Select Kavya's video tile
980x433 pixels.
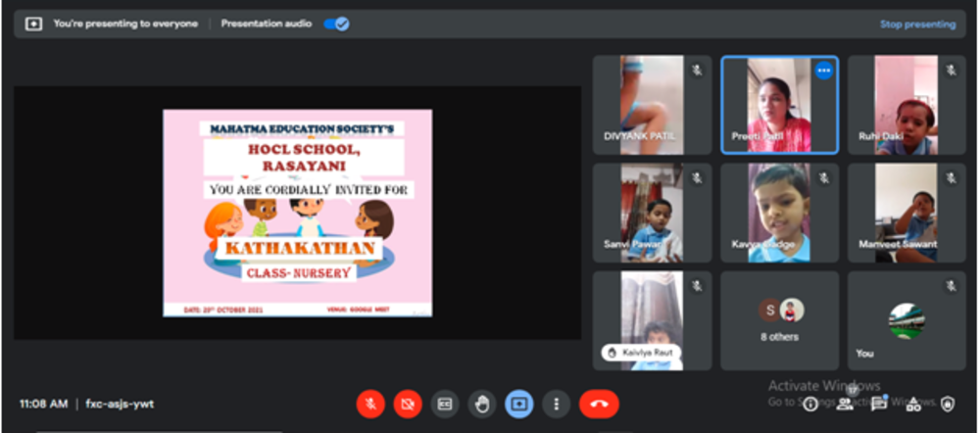coord(779,212)
